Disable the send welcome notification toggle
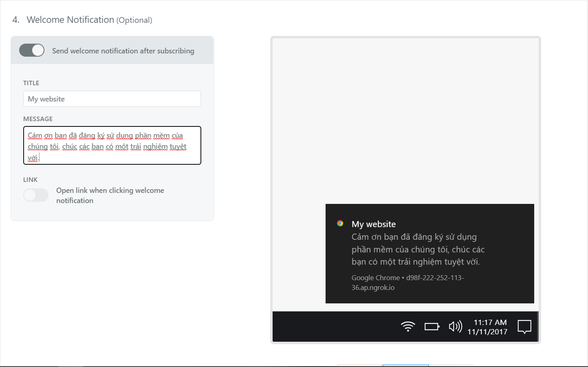Screen dimensions: 588x367 click(32, 51)
